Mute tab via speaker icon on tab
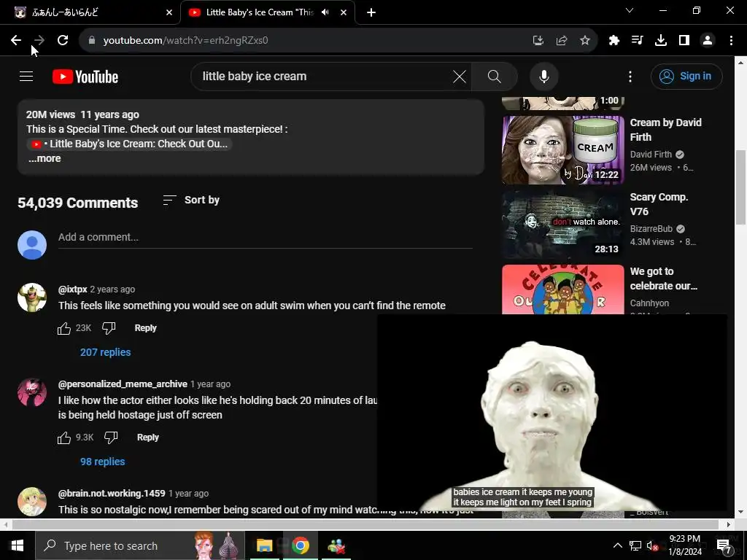 (325, 12)
